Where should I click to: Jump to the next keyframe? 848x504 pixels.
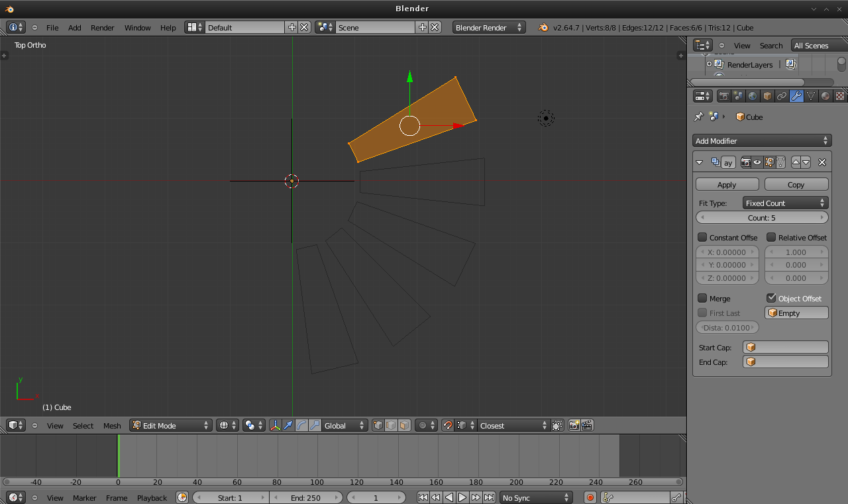476,497
